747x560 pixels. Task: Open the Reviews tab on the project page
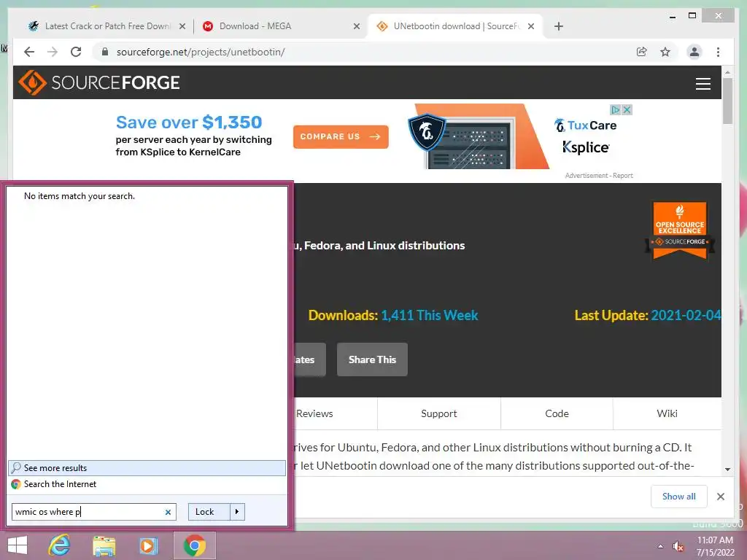coord(314,413)
